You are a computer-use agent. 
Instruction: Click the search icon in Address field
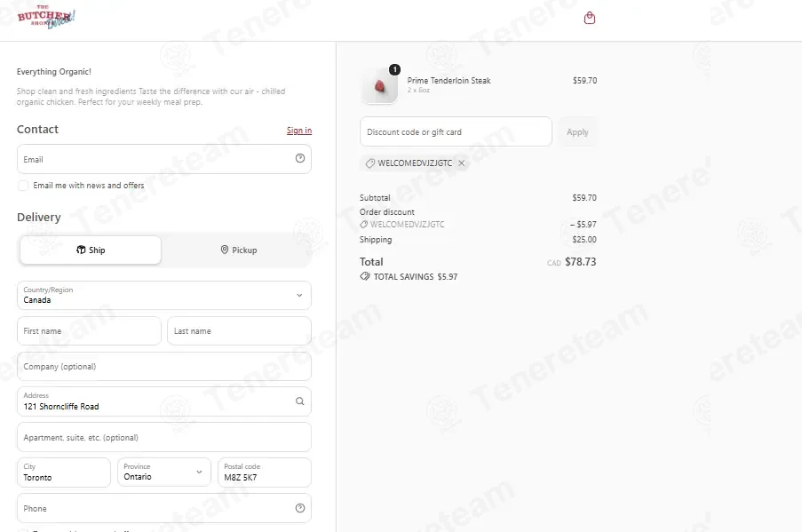[299, 401]
